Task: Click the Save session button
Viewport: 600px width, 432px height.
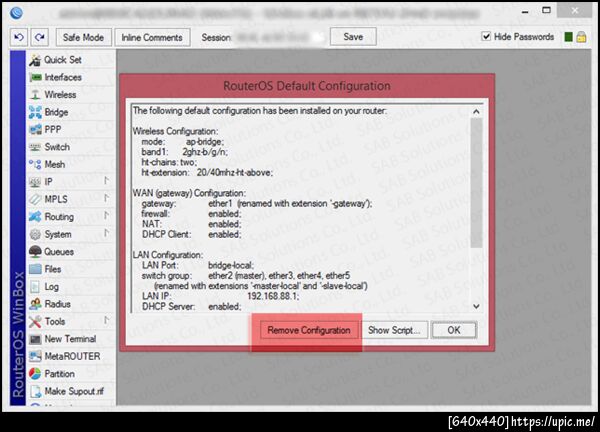Action: [x=353, y=37]
